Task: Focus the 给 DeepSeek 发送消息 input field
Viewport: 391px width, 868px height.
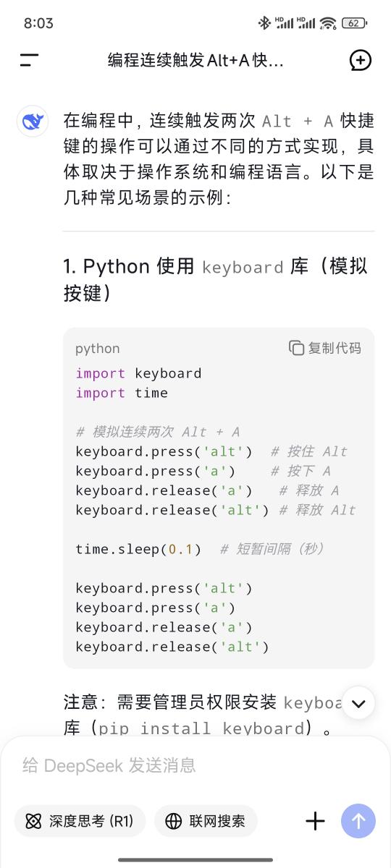Action: (x=195, y=765)
